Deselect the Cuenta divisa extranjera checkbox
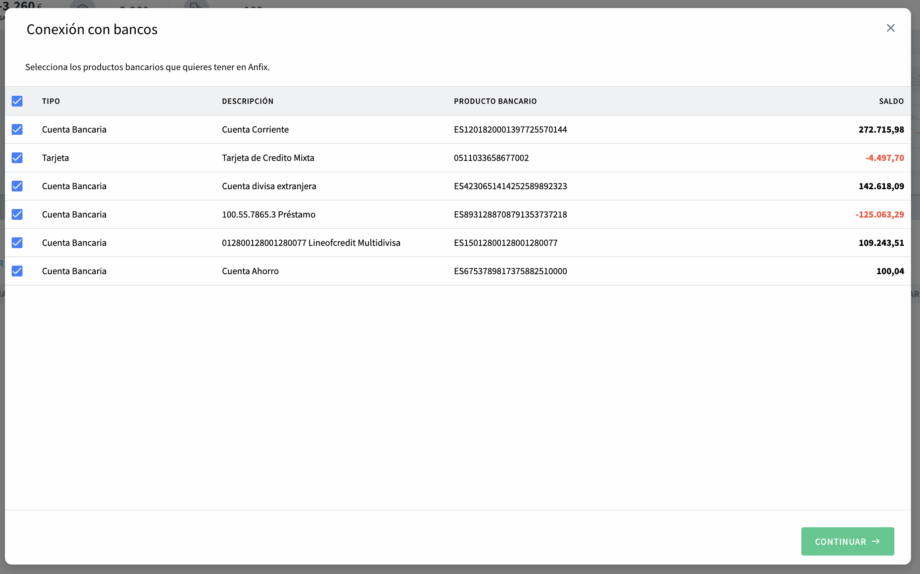Image resolution: width=920 pixels, height=574 pixels. pyautogui.click(x=17, y=186)
